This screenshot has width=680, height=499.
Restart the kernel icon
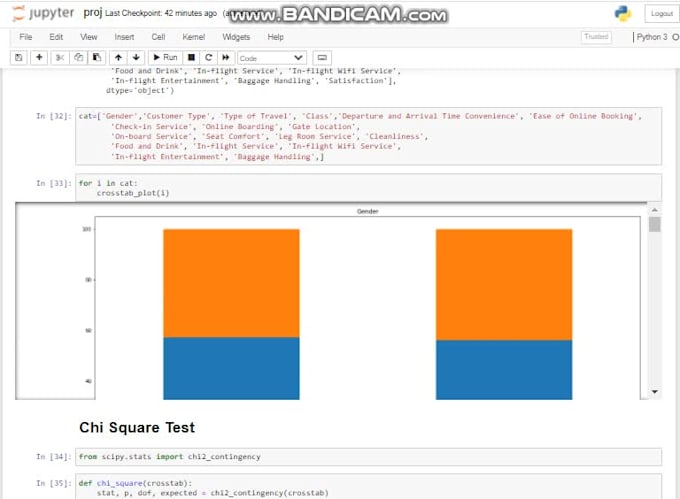tap(209, 57)
